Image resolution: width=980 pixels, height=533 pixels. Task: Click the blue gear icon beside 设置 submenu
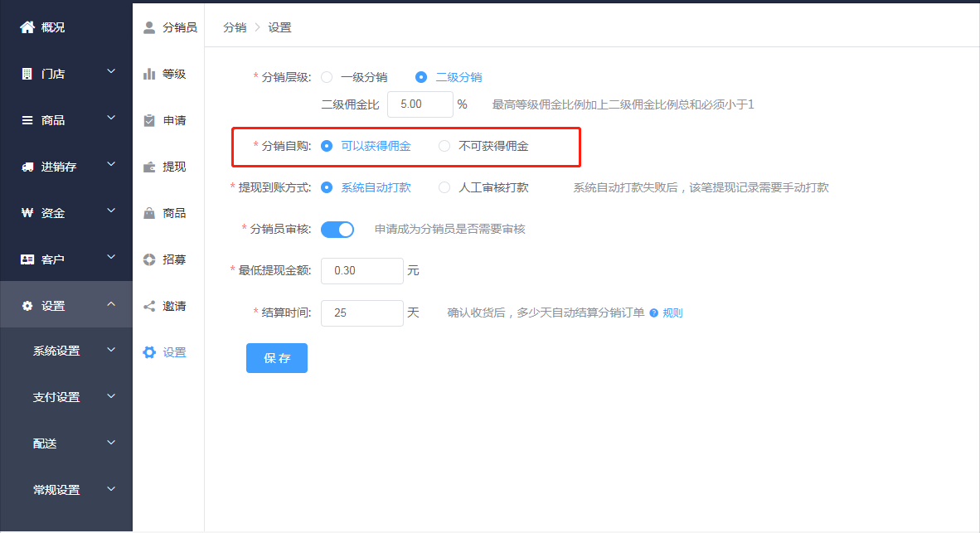click(148, 351)
